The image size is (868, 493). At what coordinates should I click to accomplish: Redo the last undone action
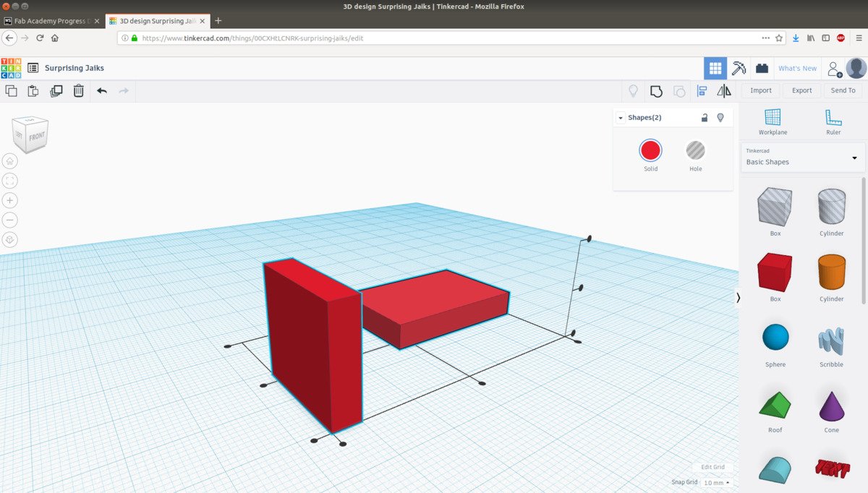(124, 90)
